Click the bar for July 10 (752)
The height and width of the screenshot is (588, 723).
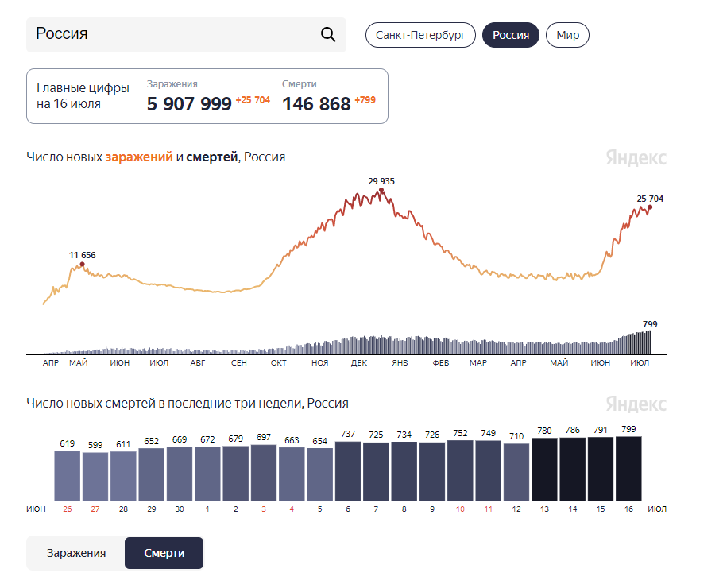coord(460,470)
